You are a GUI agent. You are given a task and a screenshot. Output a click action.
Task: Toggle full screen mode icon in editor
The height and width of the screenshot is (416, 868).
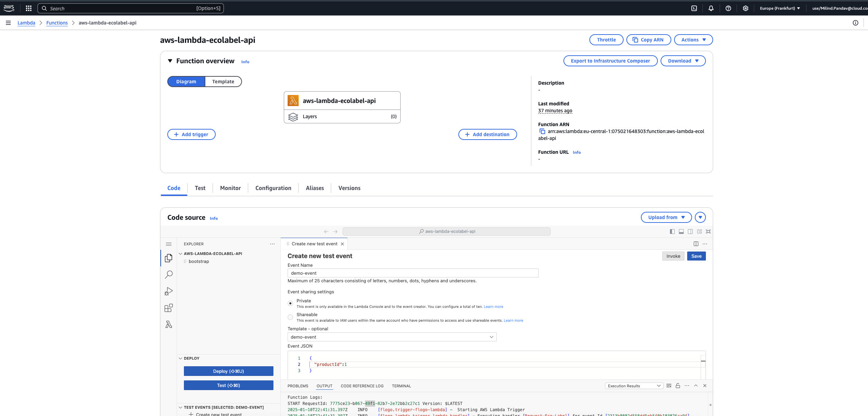[708, 231]
